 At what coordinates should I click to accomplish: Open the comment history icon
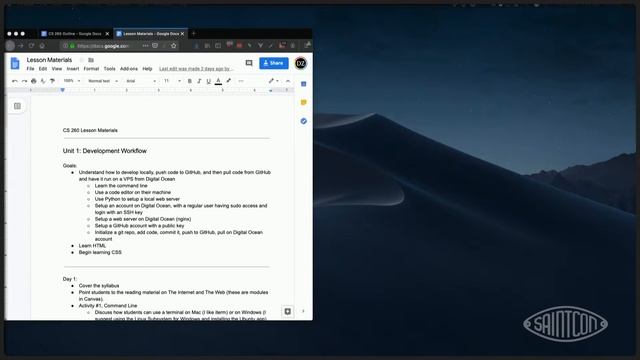tap(249, 63)
